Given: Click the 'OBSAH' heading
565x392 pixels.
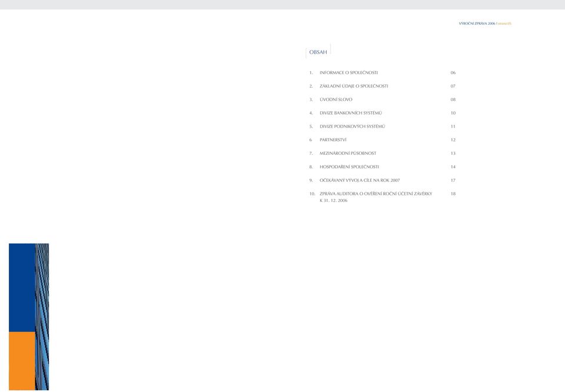Looking at the screenshot, I should pos(318,52).
